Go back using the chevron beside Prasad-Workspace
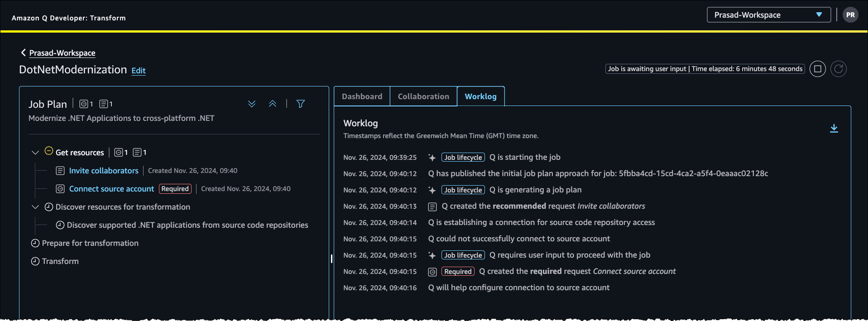The width and height of the screenshot is (868, 321). [23, 53]
